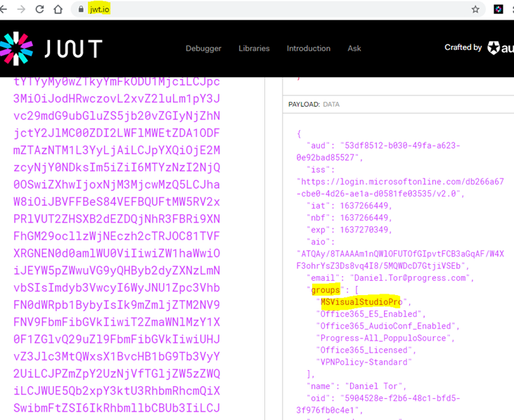Screen dimensions: 514x420
Task: Click the "aio" key in payload
Action: click(318, 242)
